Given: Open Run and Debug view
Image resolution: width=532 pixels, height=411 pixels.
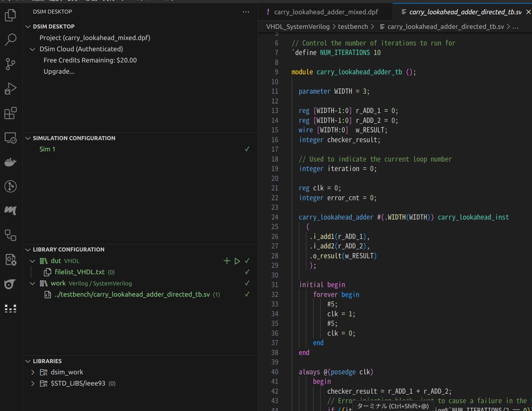Looking at the screenshot, I should coord(11,89).
